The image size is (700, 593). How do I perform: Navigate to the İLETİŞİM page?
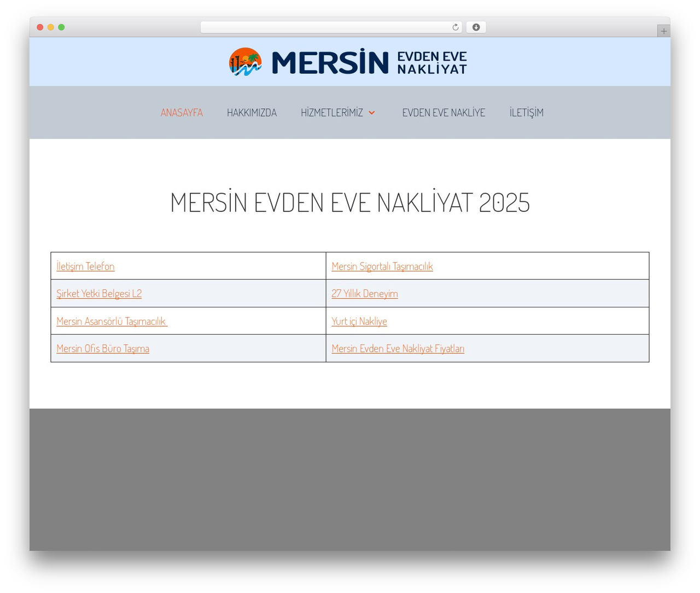(526, 113)
